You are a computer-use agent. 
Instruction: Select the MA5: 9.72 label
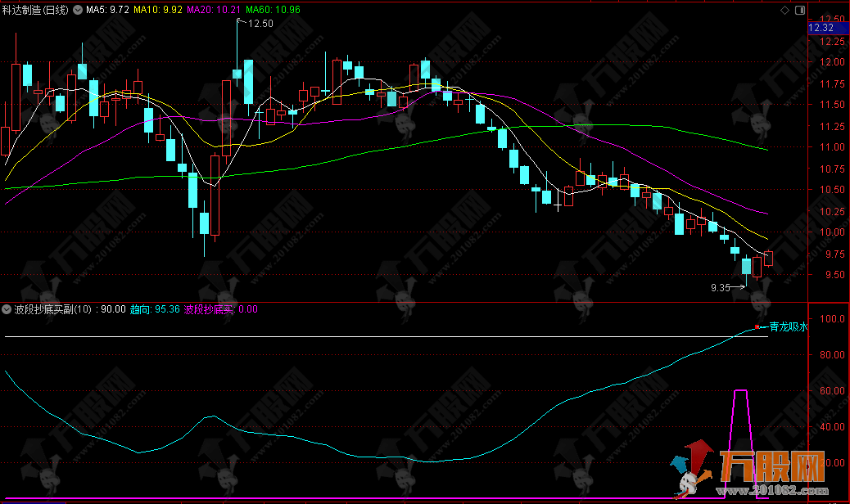pos(107,10)
